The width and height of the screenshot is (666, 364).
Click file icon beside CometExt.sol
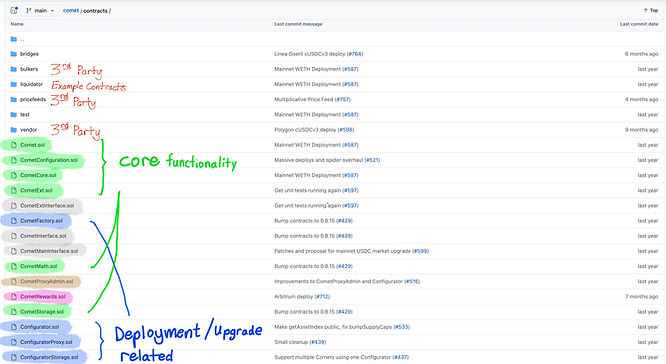click(x=14, y=191)
